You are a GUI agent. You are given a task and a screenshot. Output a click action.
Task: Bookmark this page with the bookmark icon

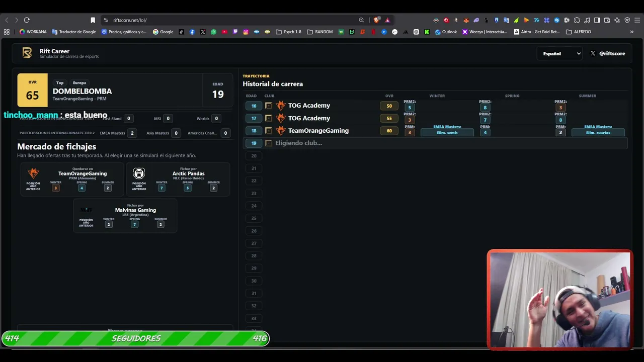[93, 20]
